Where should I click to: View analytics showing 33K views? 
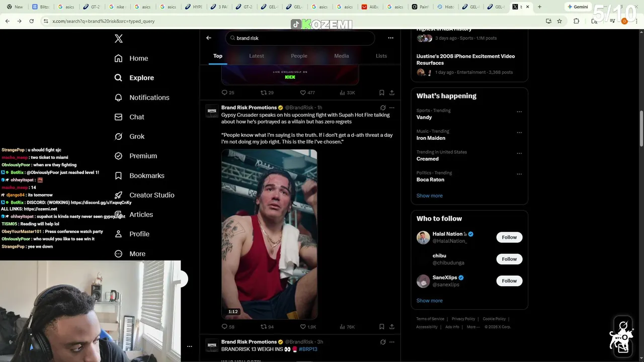pyautogui.click(x=347, y=93)
